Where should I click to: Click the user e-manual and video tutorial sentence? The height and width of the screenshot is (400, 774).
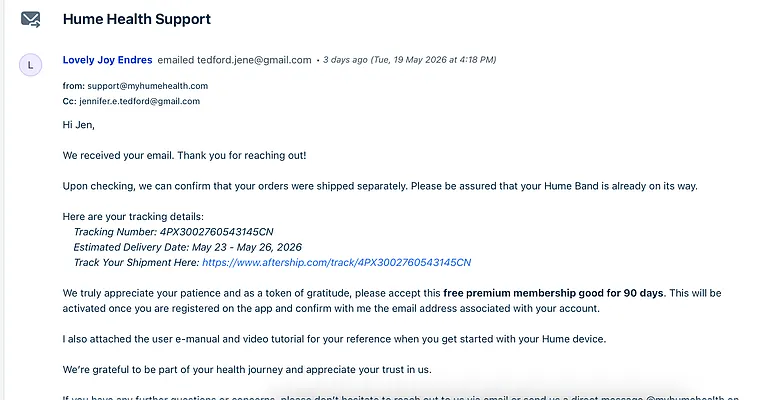334,339
